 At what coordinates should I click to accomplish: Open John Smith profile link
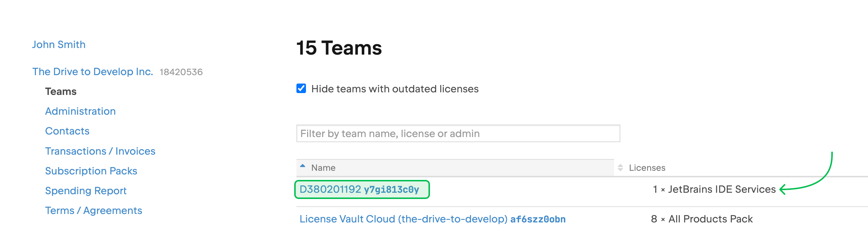[x=59, y=45]
